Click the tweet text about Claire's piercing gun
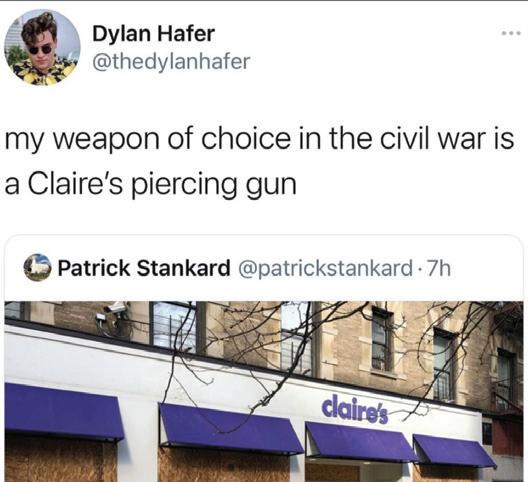Image resolution: width=528 pixels, height=482 pixels. coord(259,161)
